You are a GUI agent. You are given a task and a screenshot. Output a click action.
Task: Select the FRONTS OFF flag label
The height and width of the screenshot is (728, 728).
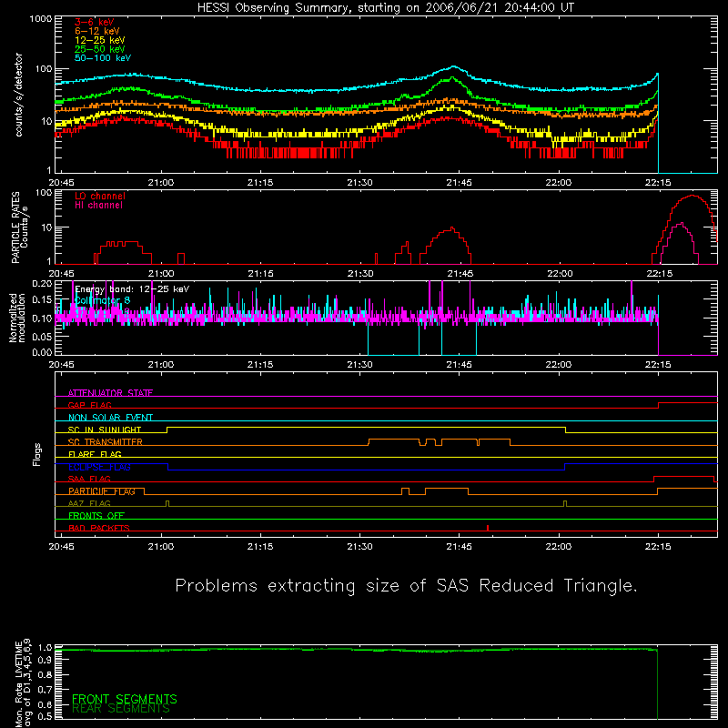(96, 516)
